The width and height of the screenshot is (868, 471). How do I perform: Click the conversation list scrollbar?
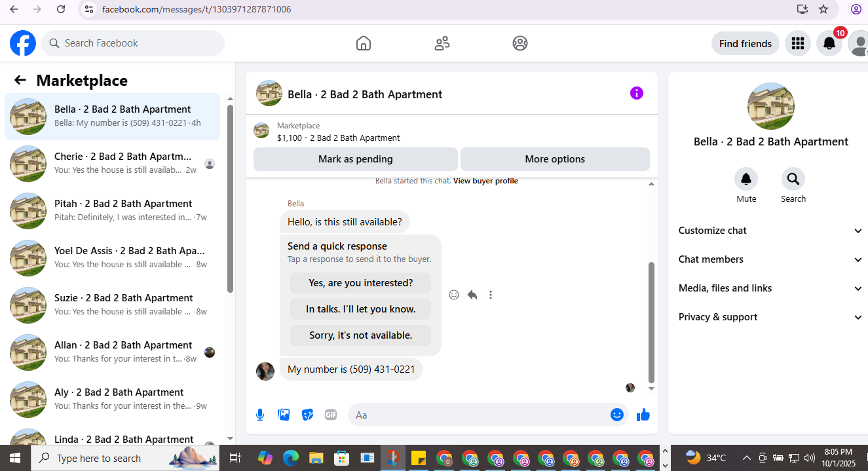pos(230,198)
